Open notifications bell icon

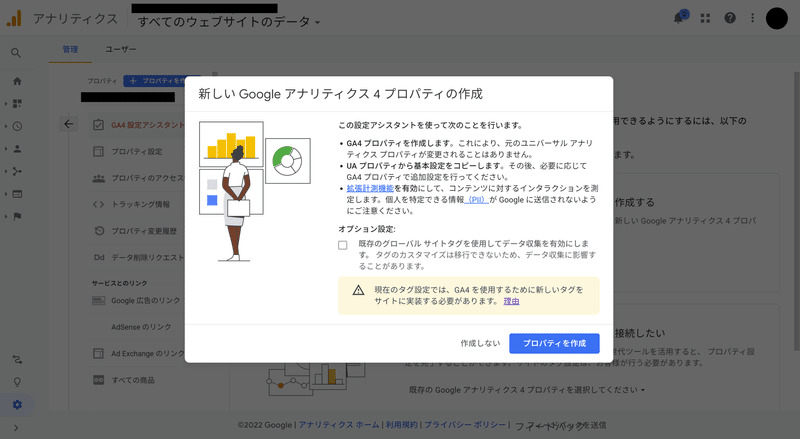tap(679, 18)
